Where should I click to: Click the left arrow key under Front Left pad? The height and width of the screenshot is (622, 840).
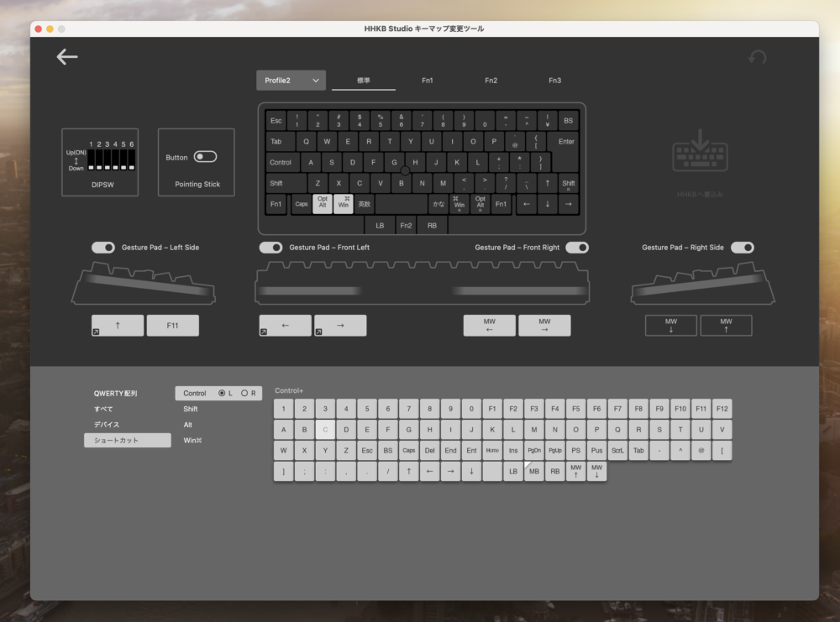click(286, 326)
